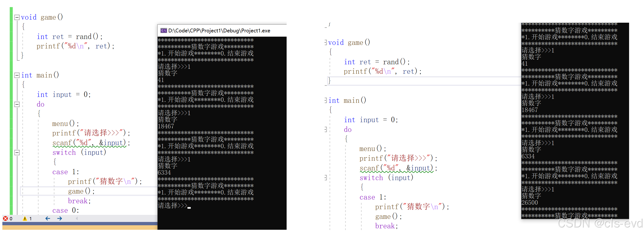Collapse the do block in left editor

17,104
